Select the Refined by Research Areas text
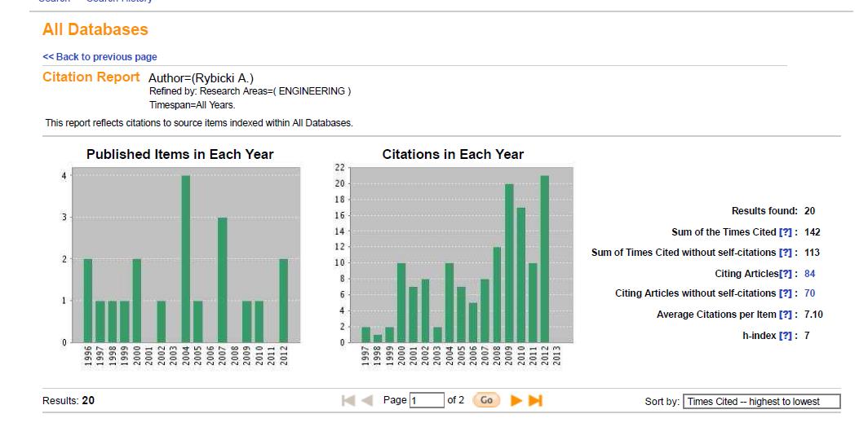 coord(250,91)
